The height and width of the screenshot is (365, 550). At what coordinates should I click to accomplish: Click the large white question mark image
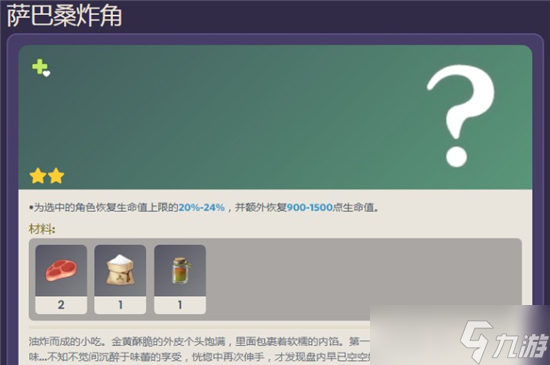click(x=461, y=115)
